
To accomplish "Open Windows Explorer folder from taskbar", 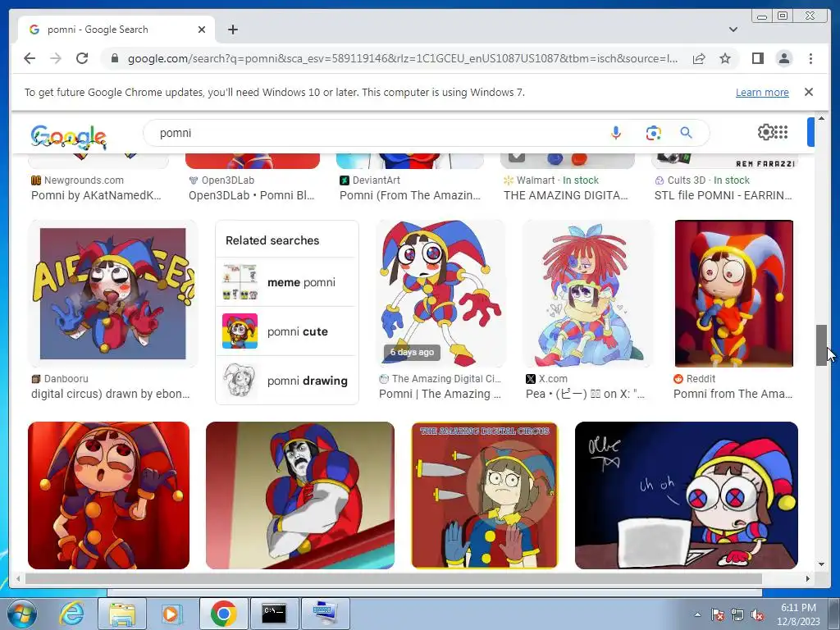I will click(122, 614).
